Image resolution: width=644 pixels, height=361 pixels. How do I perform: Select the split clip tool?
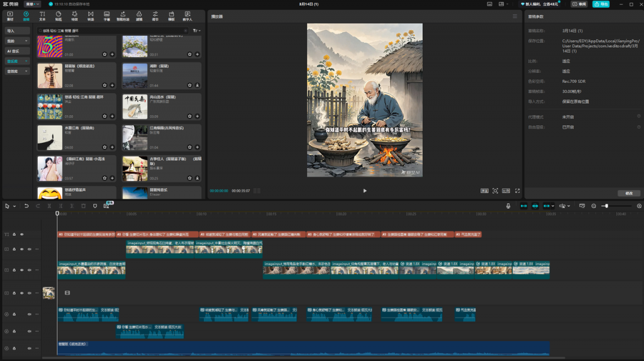point(49,206)
